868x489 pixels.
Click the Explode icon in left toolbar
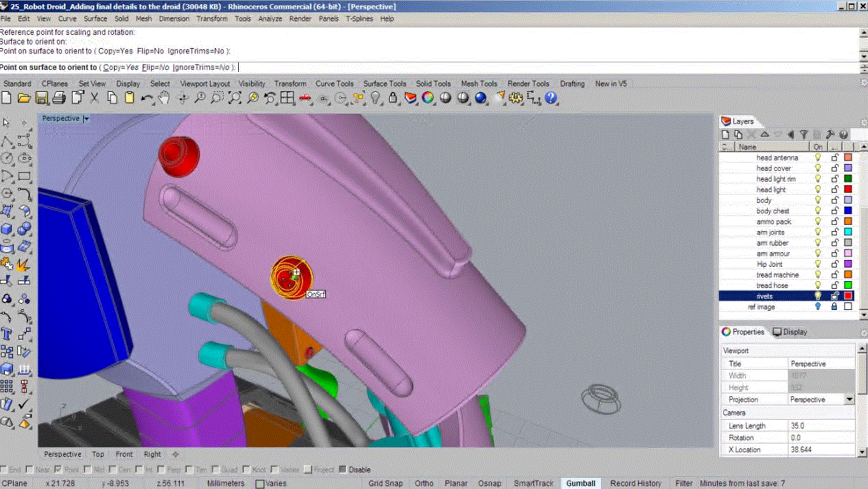click(24, 263)
